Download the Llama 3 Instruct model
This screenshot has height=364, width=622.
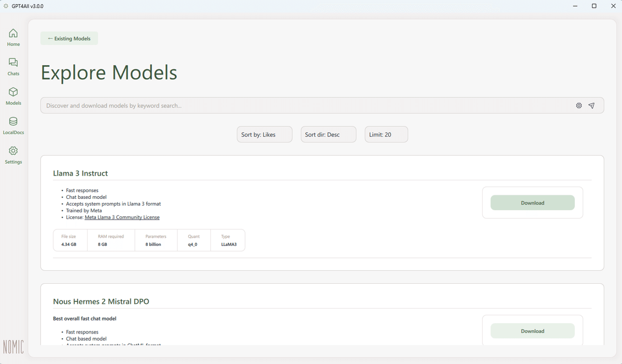tap(532, 203)
